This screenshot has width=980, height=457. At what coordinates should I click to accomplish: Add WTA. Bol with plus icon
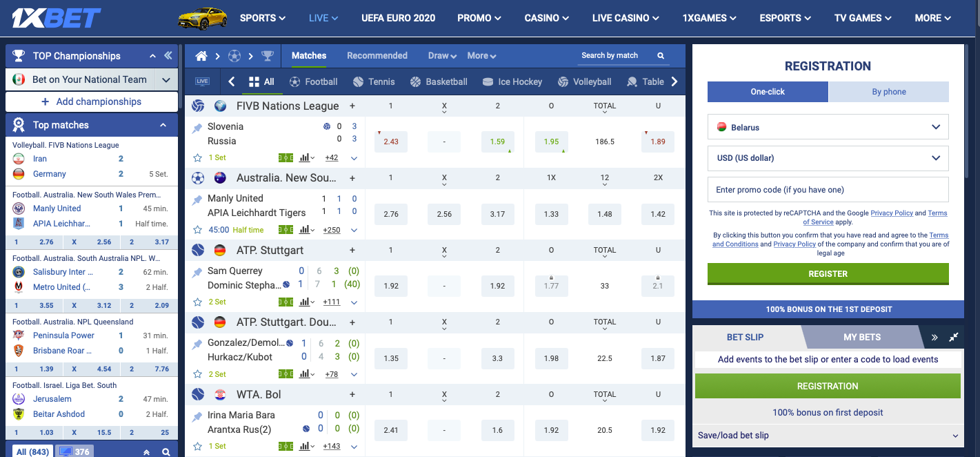(x=352, y=394)
